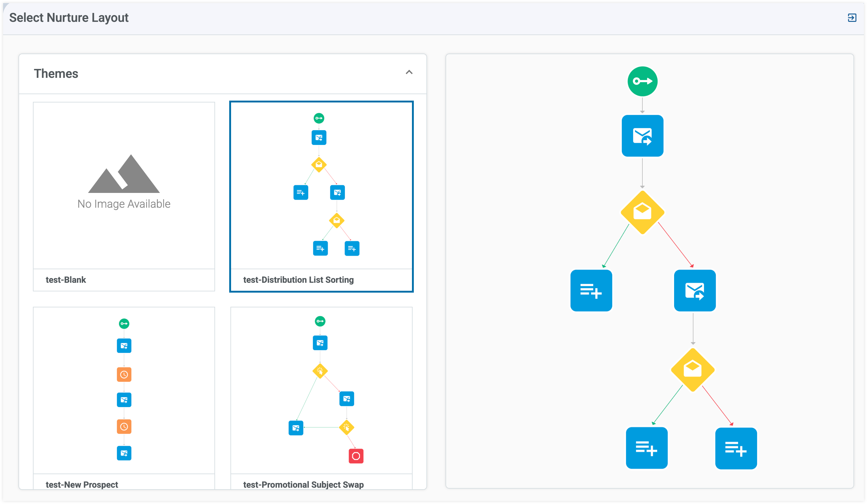The image size is (867, 504).
Task: Click the red stop node in Promotional thumbnail
Action: [x=356, y=456]
